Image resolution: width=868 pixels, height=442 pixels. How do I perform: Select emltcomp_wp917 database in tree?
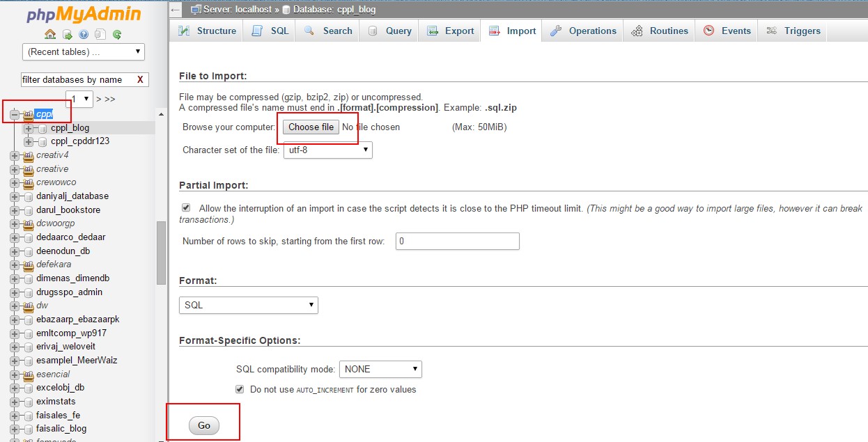click(x=71, y=333)
